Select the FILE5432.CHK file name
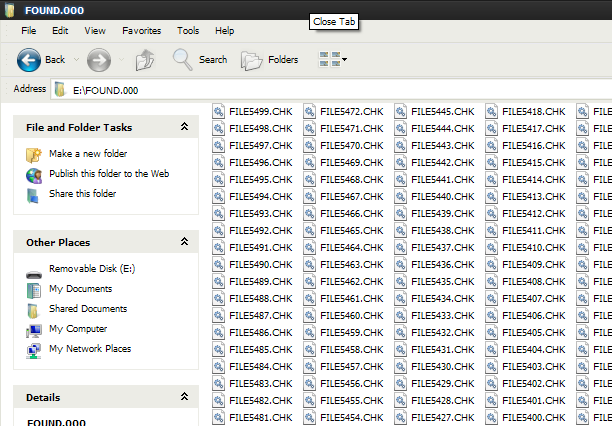The width and height of the screenshot is (612, 426). click(x=443, y=333)
